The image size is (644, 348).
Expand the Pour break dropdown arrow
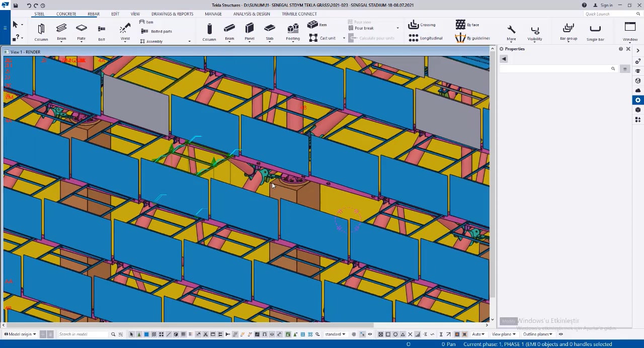(x=397, y=28)
